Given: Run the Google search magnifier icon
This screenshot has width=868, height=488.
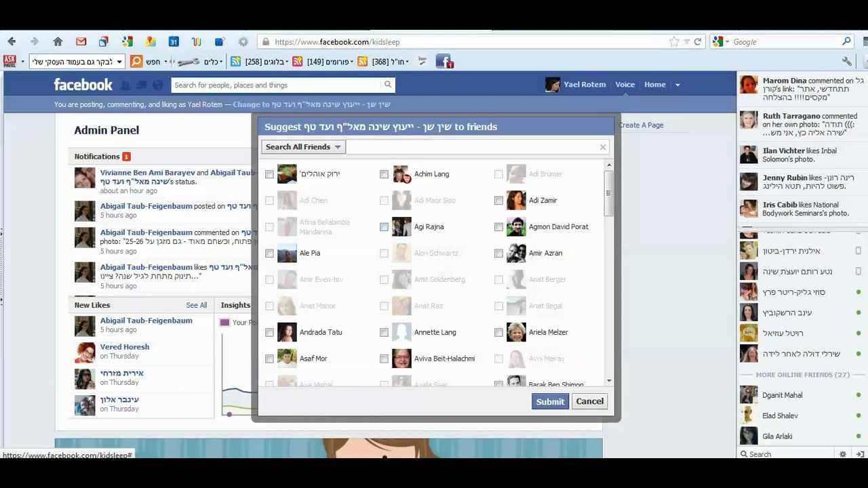Looking at the screenshot, I should pyautogui.click(x=846, y=42).
